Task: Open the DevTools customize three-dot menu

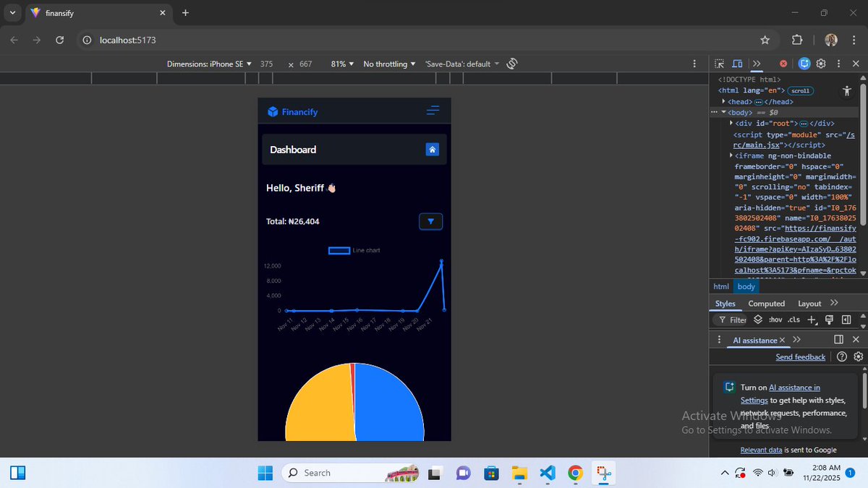Action: tap(838, 64)
